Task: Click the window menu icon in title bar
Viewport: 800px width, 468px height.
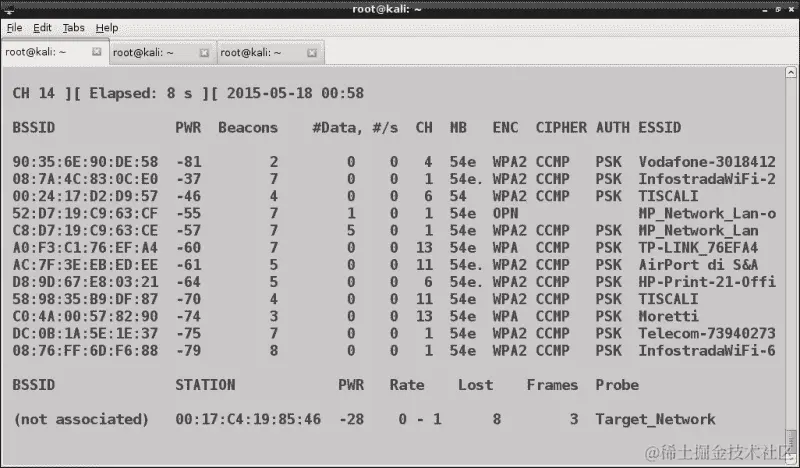Action: coord(9,9)
